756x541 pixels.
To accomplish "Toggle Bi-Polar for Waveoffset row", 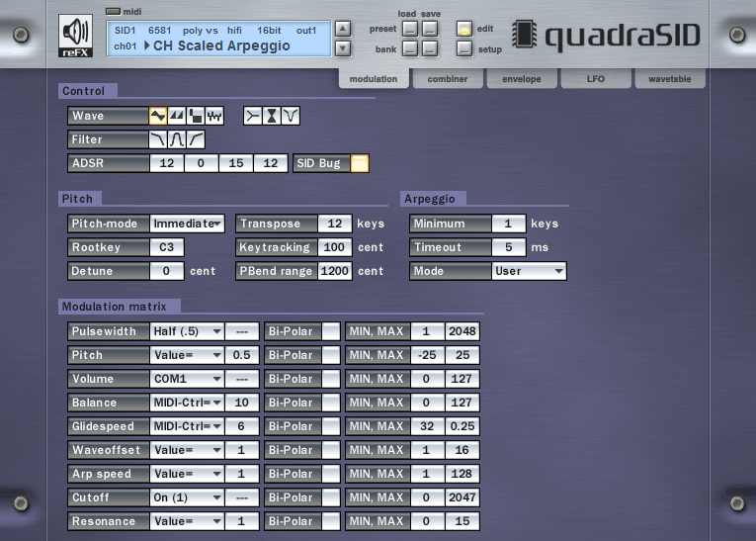I will point(331,450).
